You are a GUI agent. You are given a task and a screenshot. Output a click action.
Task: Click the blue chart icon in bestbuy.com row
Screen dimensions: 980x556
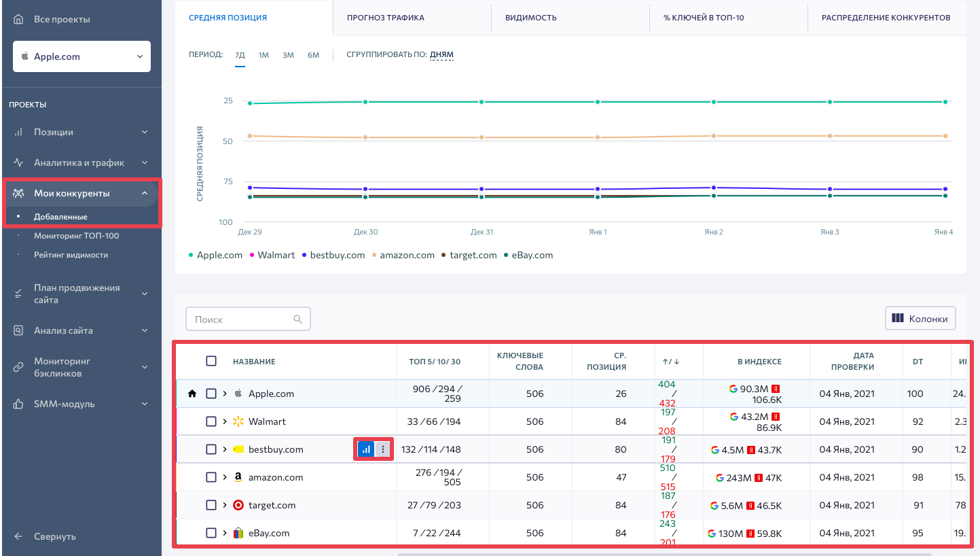click(366, 449)
